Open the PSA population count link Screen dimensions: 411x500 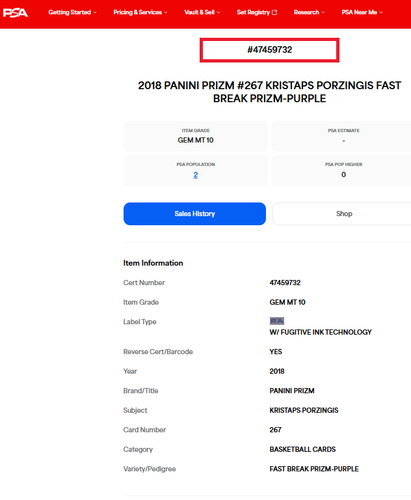tap(196, 175)
